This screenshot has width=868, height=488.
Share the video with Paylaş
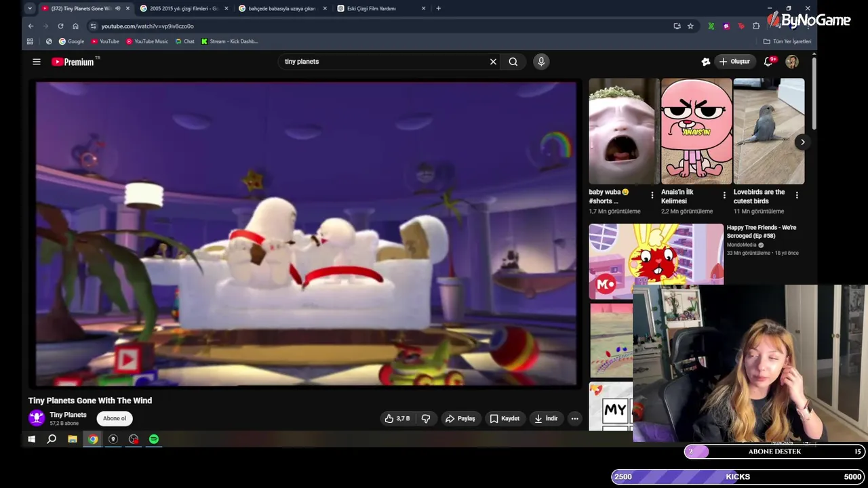460,419
